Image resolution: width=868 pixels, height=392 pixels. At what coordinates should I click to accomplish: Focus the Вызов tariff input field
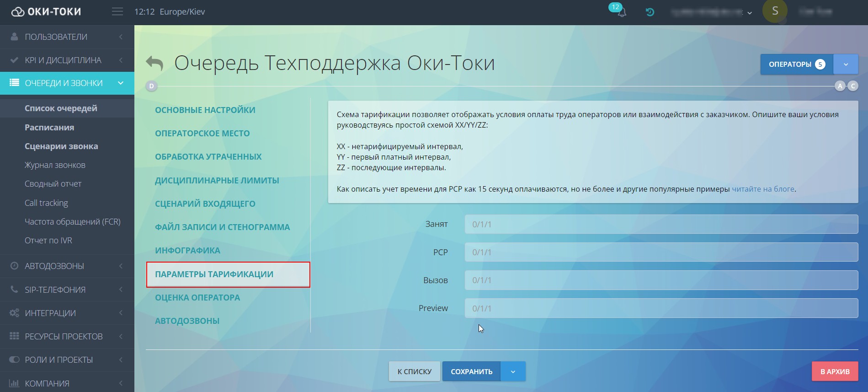pyautogui.click(x=661, y=280)
